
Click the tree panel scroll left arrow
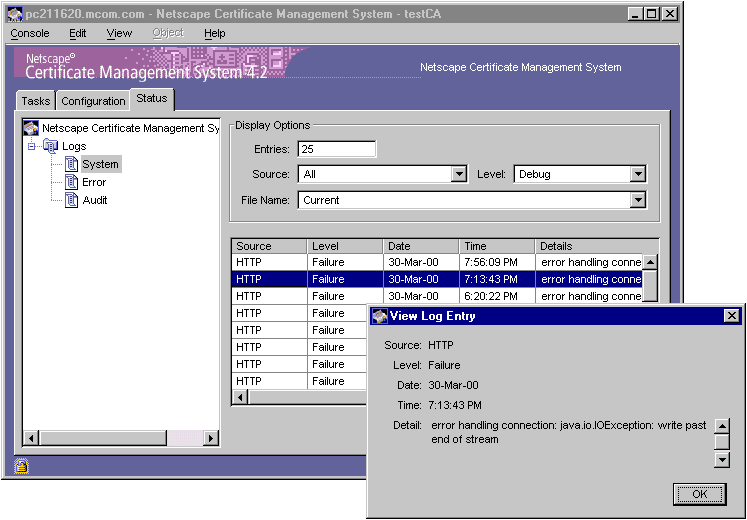coord(31,438)
